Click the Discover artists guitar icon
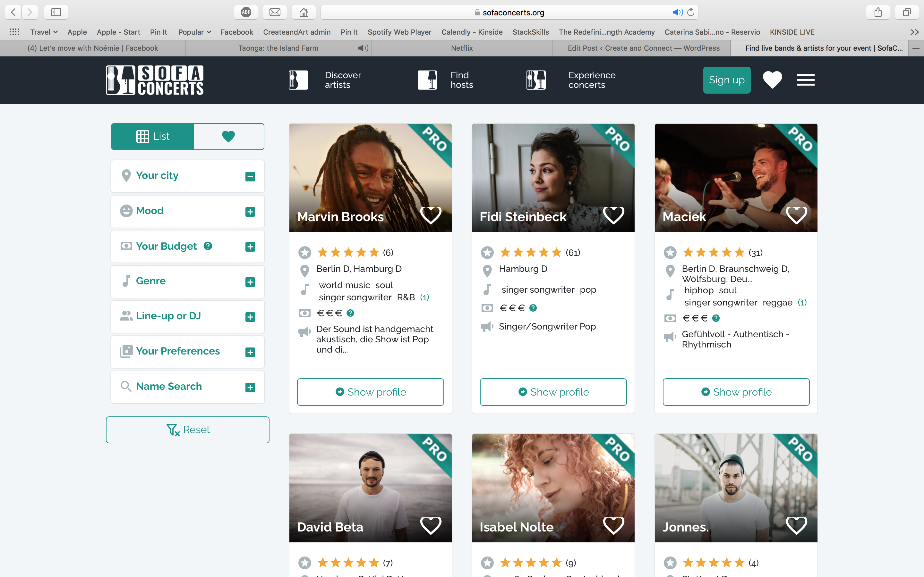Image resolution: width=924 pixels, height=577 pixels. coord(298,80)
